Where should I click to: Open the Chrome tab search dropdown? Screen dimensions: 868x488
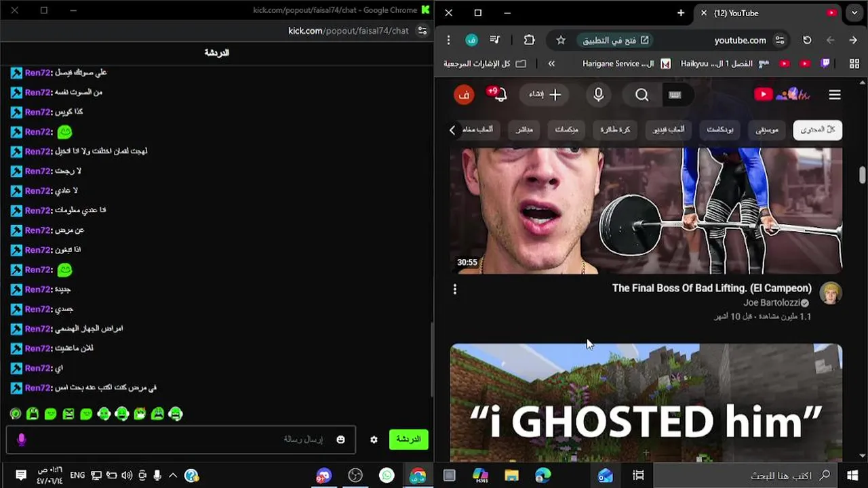point(854,13)
